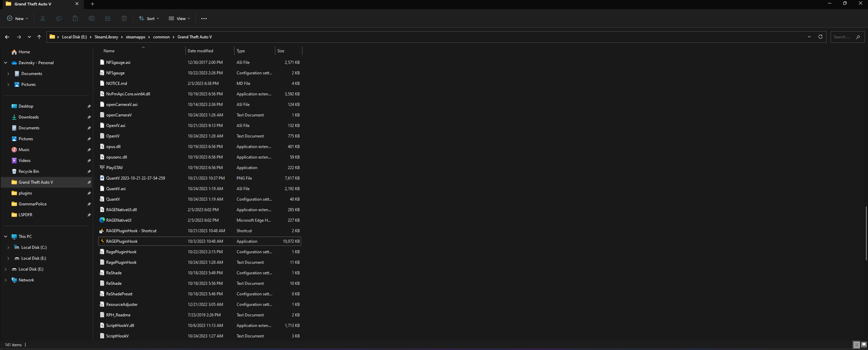
Task: Select the QuantV PNG file icon
Action: click(102, 178)
